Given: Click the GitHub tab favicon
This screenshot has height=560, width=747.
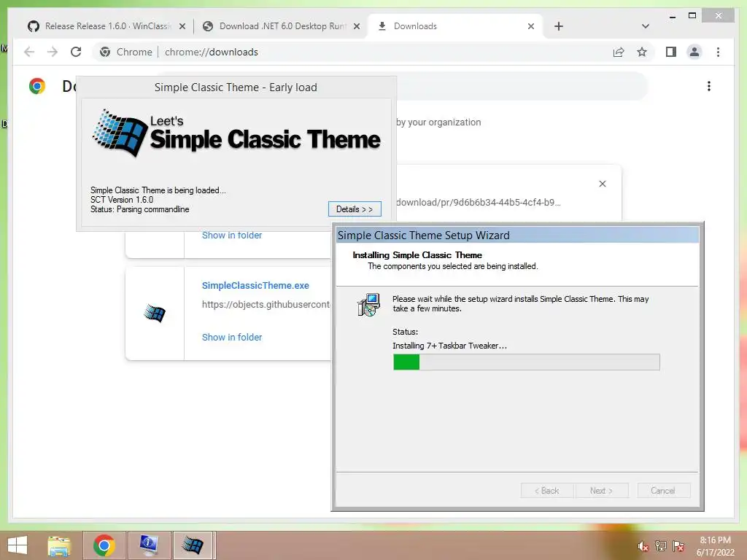Looking at the screenshot, I should tap(34, 26).
